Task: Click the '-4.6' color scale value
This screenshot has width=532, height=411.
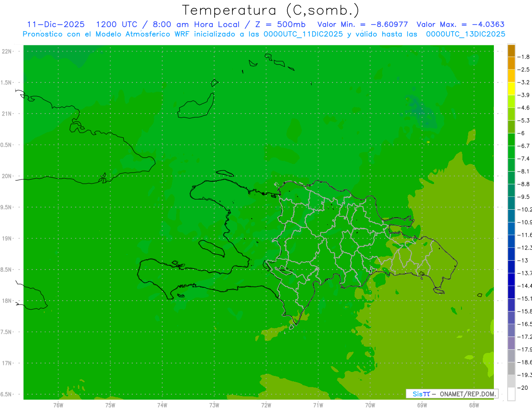Action: click(524, 108)
